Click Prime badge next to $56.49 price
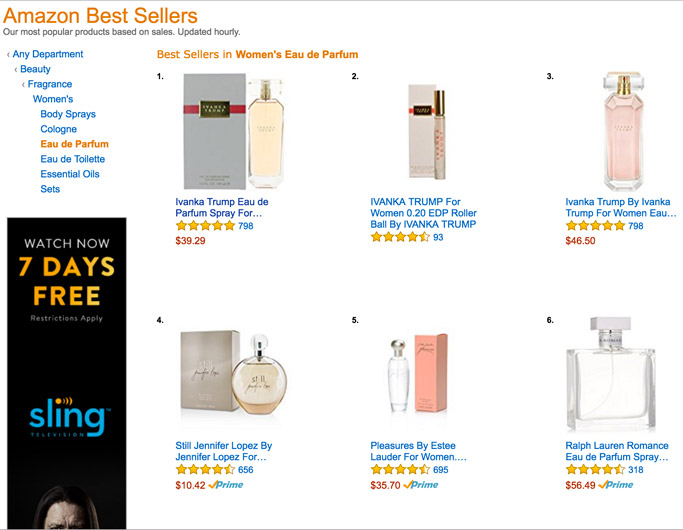This screenshot has height=530, width=683. point(617,485)
